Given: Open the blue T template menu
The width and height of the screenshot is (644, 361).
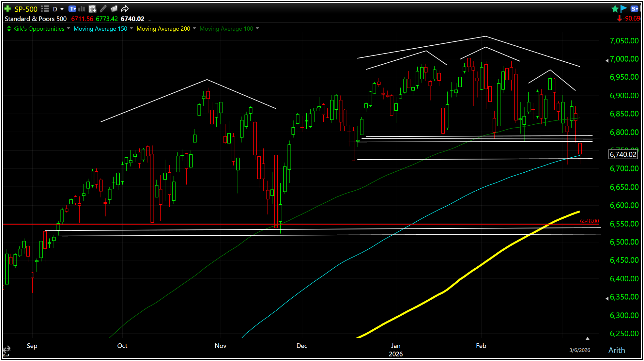Looking at the screenshot, I should point(72,9).
